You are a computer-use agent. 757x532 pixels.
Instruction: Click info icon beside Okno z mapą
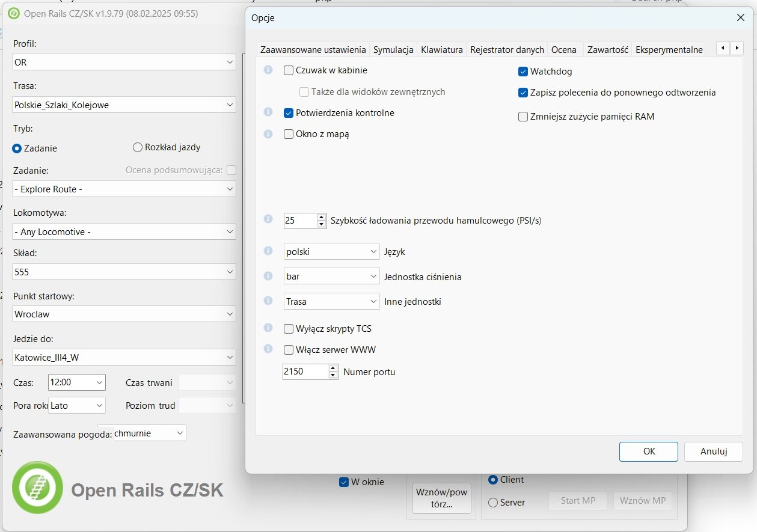pyautogui.click(x=268, y=134)
